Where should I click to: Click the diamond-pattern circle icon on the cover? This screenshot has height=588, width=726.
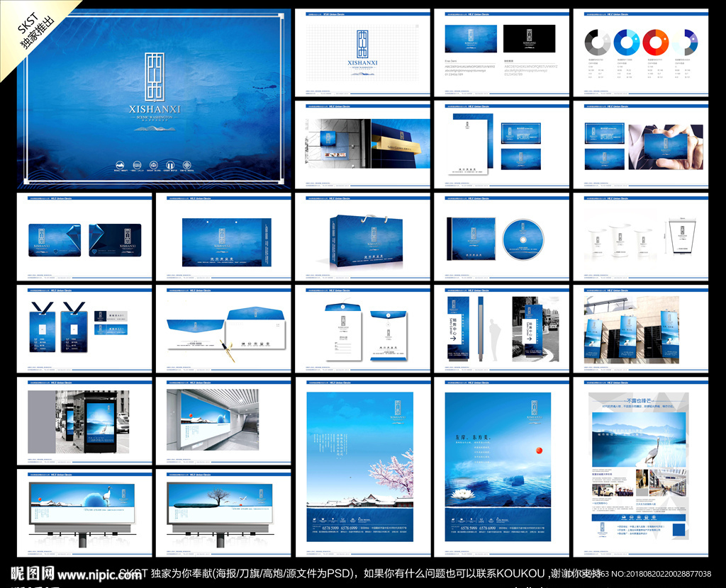[x=187, y=164]
